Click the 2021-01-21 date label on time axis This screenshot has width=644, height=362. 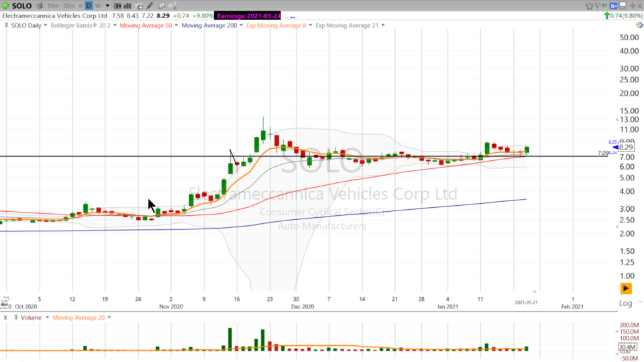point(526,302)
